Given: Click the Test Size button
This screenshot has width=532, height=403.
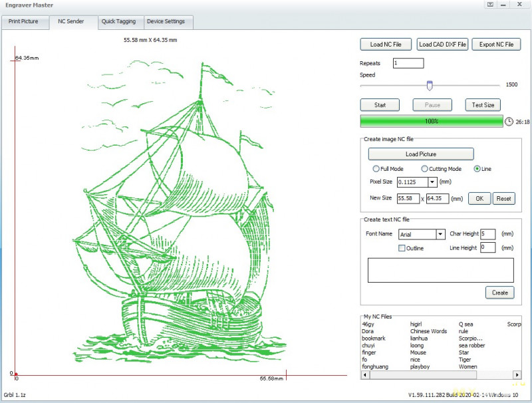Looking at the screenshot, I should click(x=483, y=105).
